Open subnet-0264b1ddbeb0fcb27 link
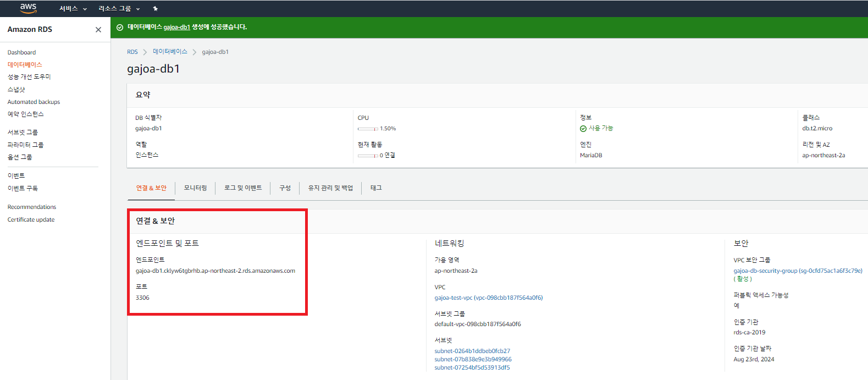Screen dimensions: 868x380 pyautogui.click(x=472, y=351)
